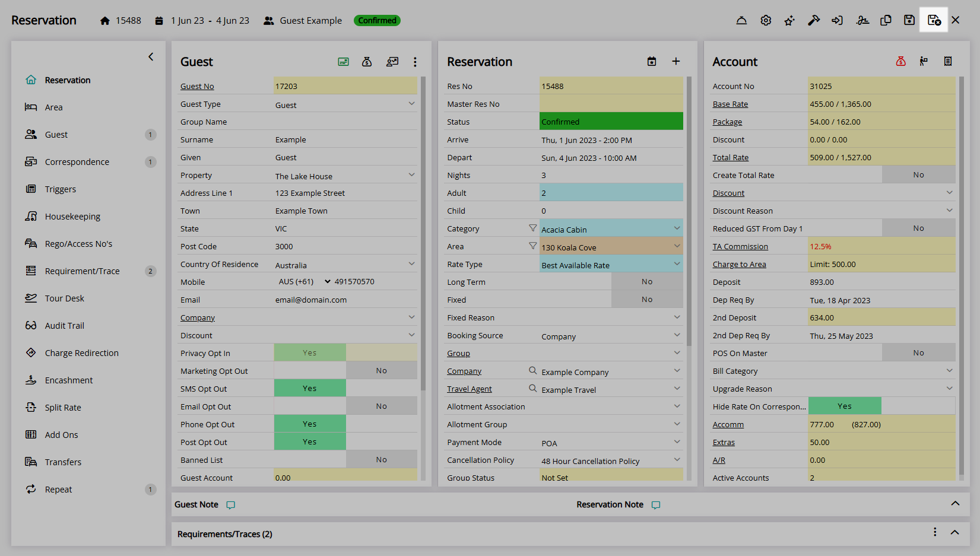Toggle Marketing Opt Out switch
Image resolution: width=980 pixels, height=556 pixels.
tap(345, 371)
